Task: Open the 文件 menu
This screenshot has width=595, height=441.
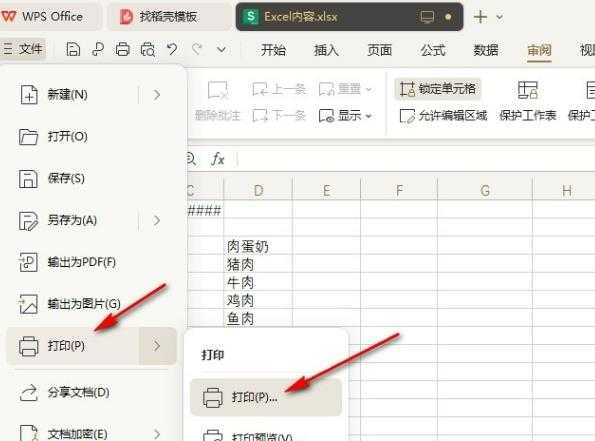Action: (x=23, y=49)
